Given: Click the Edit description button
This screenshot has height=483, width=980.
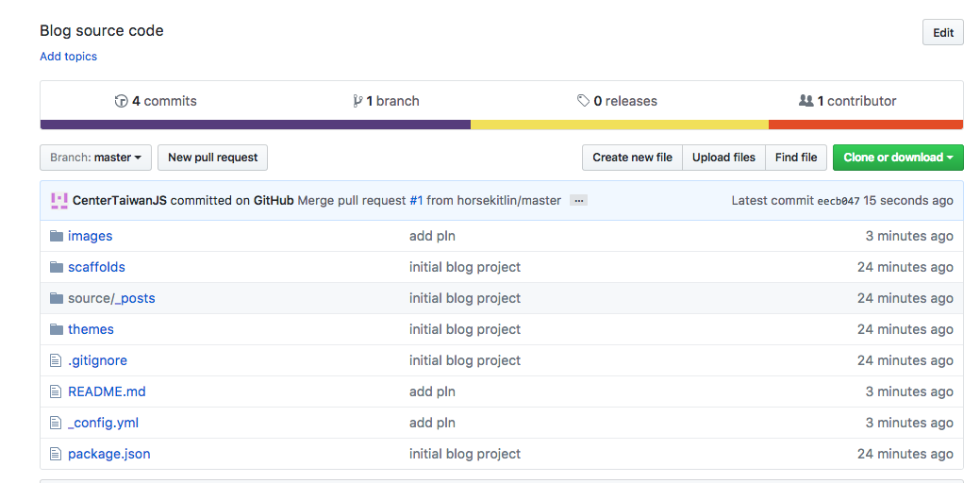Looking at the screenshot, I should click(x=942, y=32).
